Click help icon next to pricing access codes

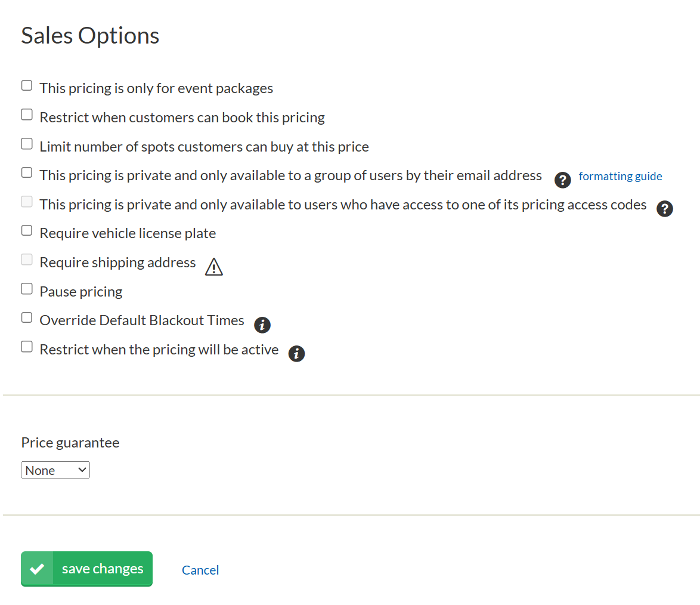665,208
